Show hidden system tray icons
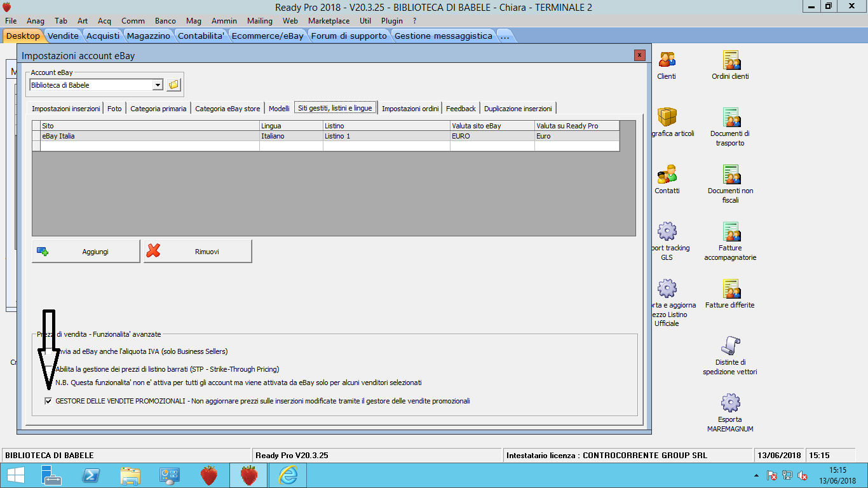The width and height of the screenshot is (868, 488). click(756, 475)
